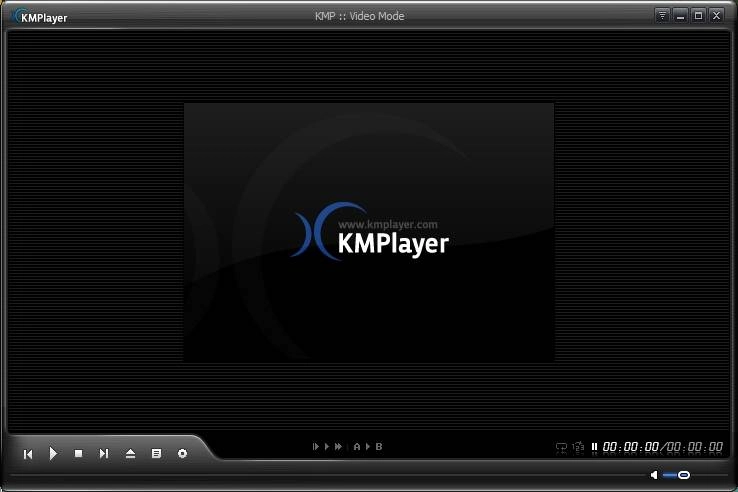Set repeat point B
The width and height of the screenshot is (738, 492).
point(379,446)
